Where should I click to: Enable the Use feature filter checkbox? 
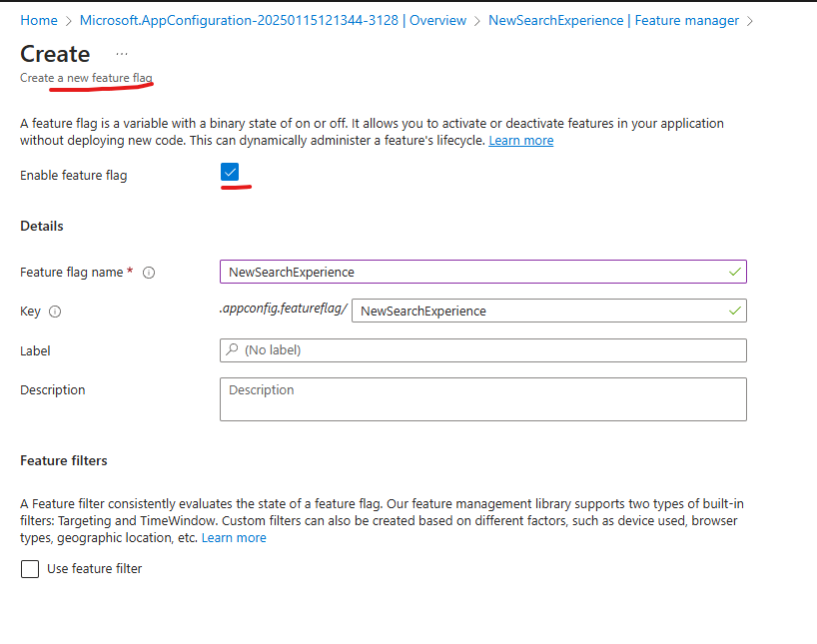click(x=29, y=568)
